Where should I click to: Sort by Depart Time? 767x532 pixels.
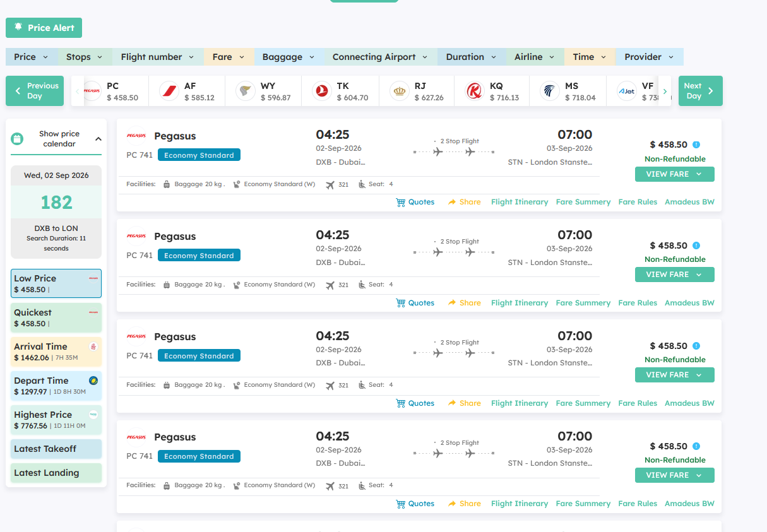(x=56, y=386)
